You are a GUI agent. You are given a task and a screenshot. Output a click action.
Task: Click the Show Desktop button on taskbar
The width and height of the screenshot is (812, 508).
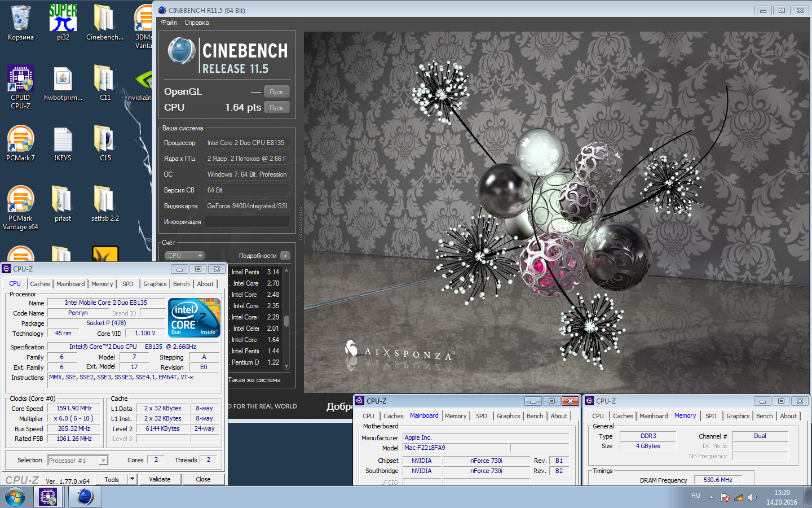pyautogui.click(x=807, y=497)
